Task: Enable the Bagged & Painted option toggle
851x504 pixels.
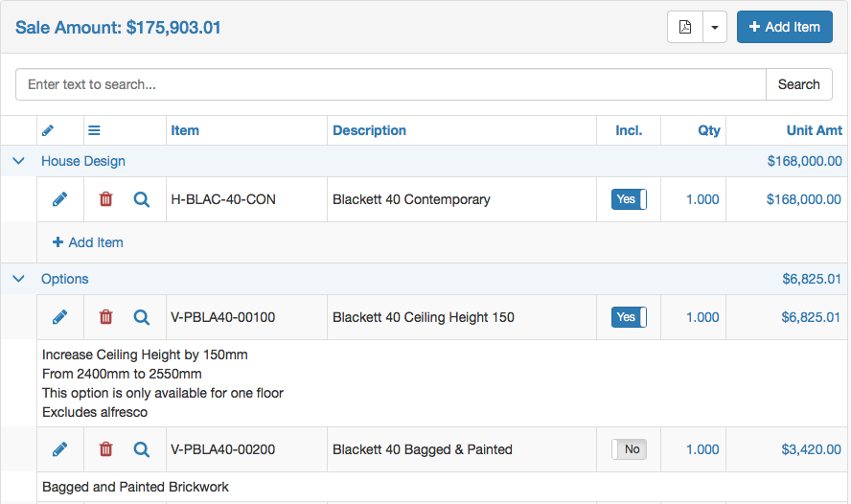Action: pyautogui.click(x=629, y=449)
